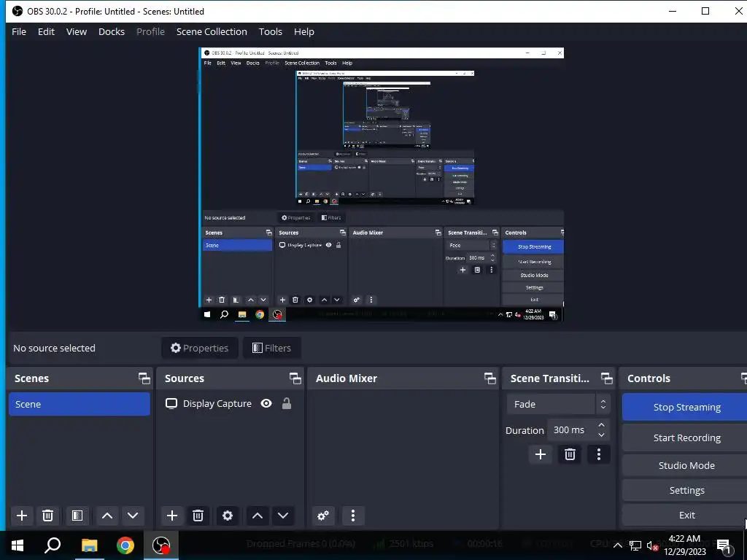Open the Edit menu

tap(46, 32)
